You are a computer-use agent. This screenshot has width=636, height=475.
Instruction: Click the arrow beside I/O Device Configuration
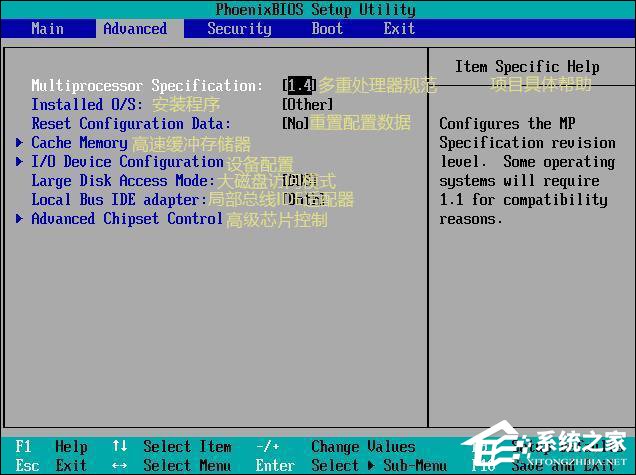click(x=20, y=162)
